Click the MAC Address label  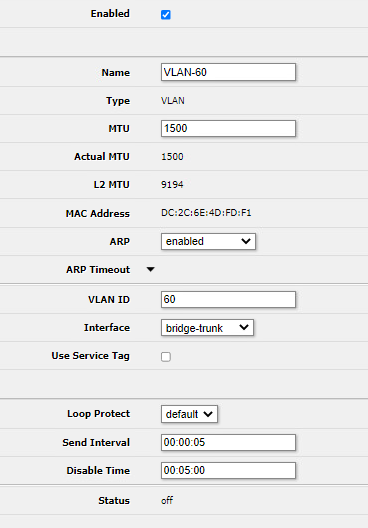[x=98, y=213]
